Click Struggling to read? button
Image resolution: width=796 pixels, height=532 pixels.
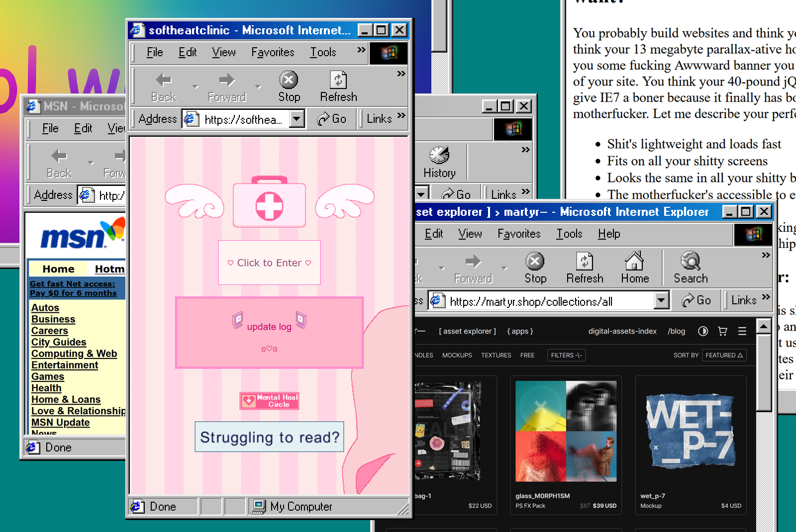(269, 437)
